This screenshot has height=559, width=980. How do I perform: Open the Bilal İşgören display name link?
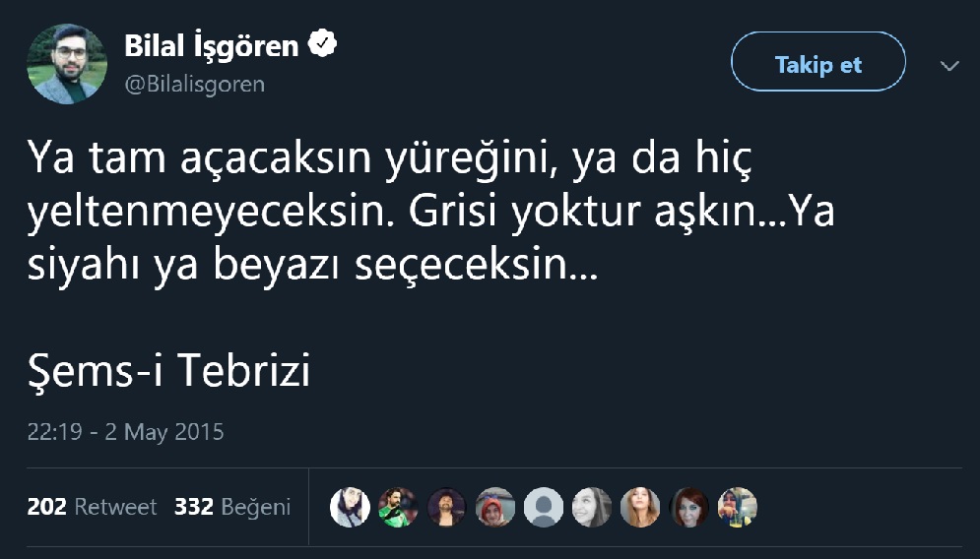tap(211, 45)
